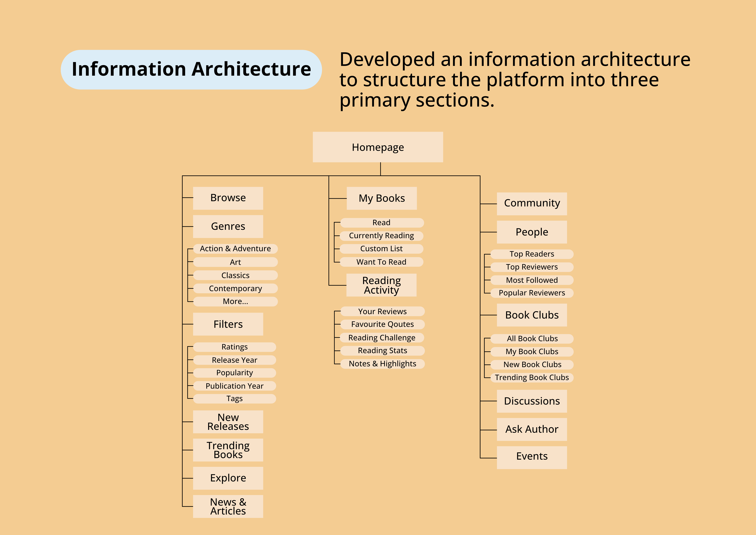This screenshot has height=535, width=756.
Task: Select the News & Articles box
Action: (228, 506)
